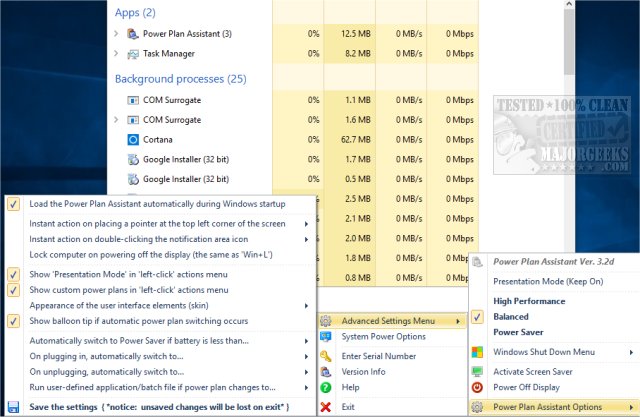Toggle Show 'Presentation Mode' in left-click menu

pyautogui.click(x=13, y=274)
